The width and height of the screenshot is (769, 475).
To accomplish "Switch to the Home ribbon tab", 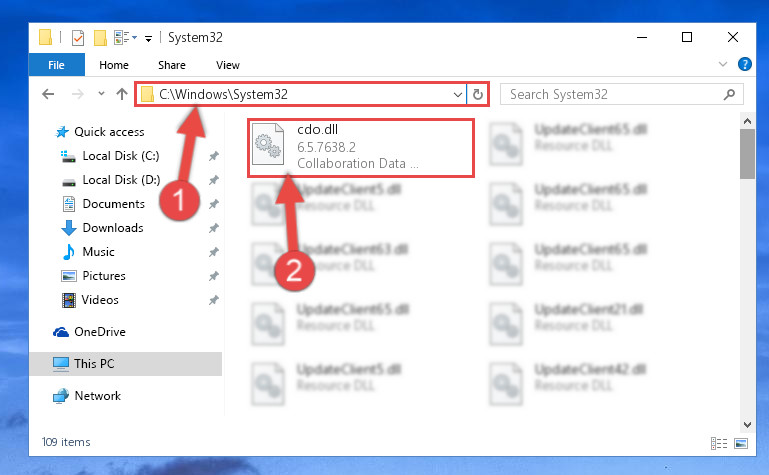I will tap(113, 65).
